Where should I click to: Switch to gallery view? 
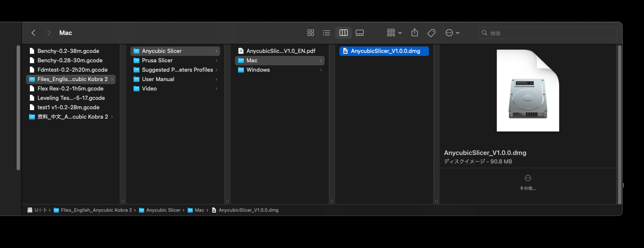click(360, 33)
